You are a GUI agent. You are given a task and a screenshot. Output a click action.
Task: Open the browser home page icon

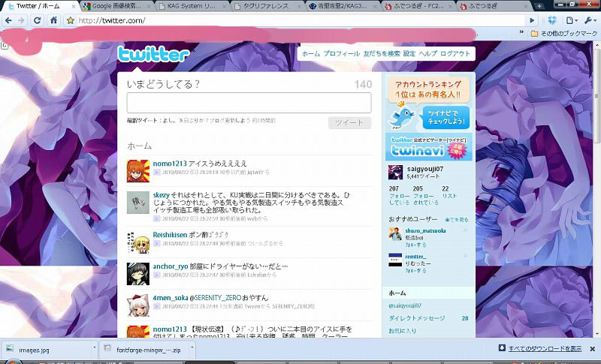[x=54, y=20]
